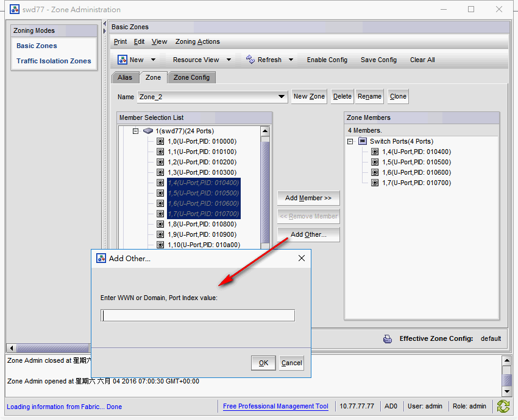Select Basic Zones zoning mode
Screen dimensions: 518x420
[x=37, y=46]
